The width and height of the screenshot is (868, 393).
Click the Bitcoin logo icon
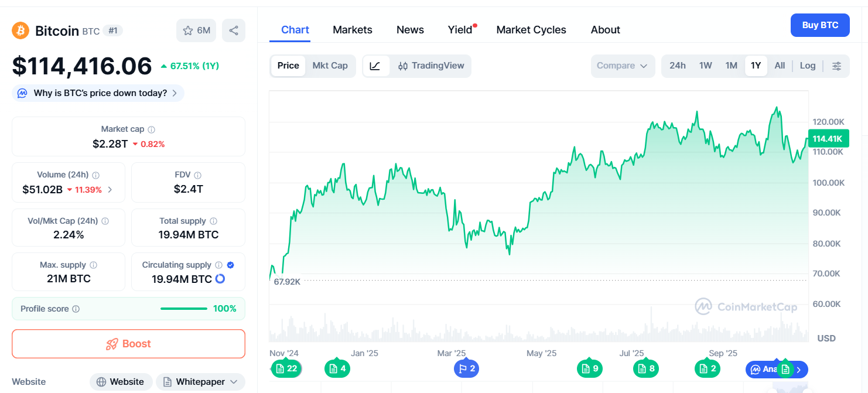coord(20,30)
